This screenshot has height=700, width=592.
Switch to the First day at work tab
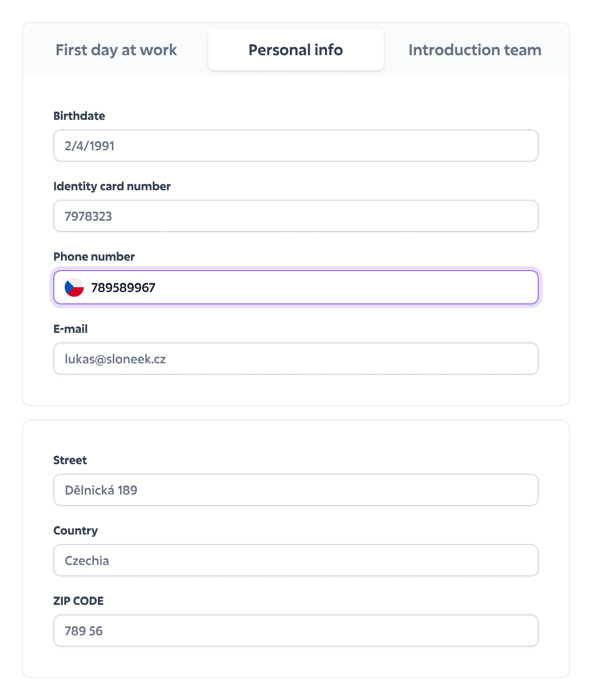click(x=116, y=50)
